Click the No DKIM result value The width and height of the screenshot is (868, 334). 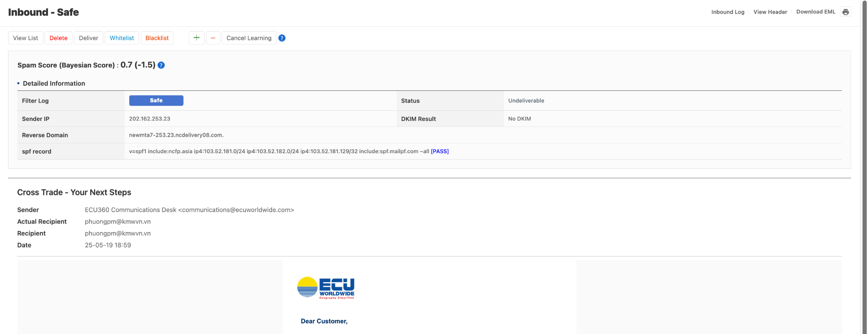520,119
